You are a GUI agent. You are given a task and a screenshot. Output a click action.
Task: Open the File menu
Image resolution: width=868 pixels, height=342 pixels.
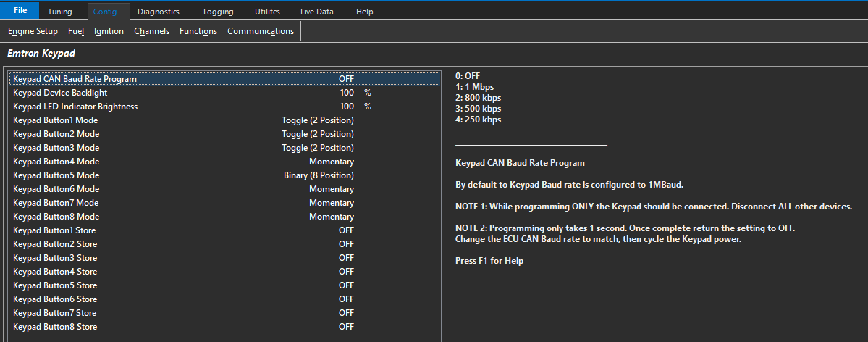coord(20,11)
